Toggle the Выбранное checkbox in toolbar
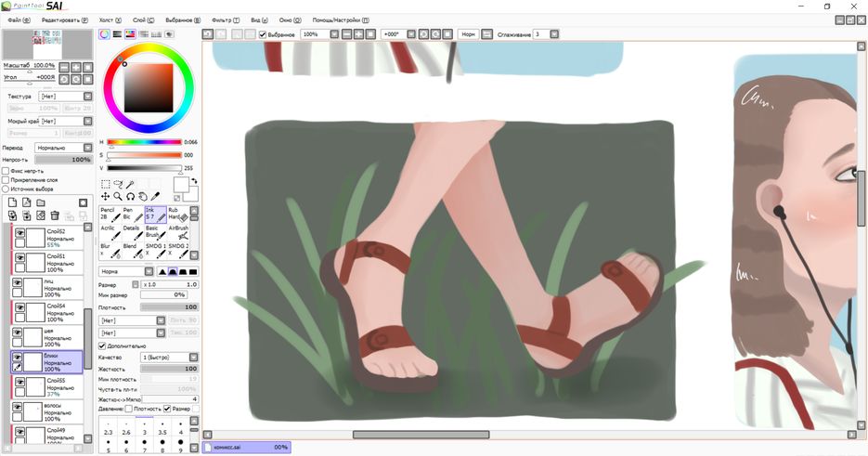The image size is (868, 456). pyautogui.click(x=263, y=34)
